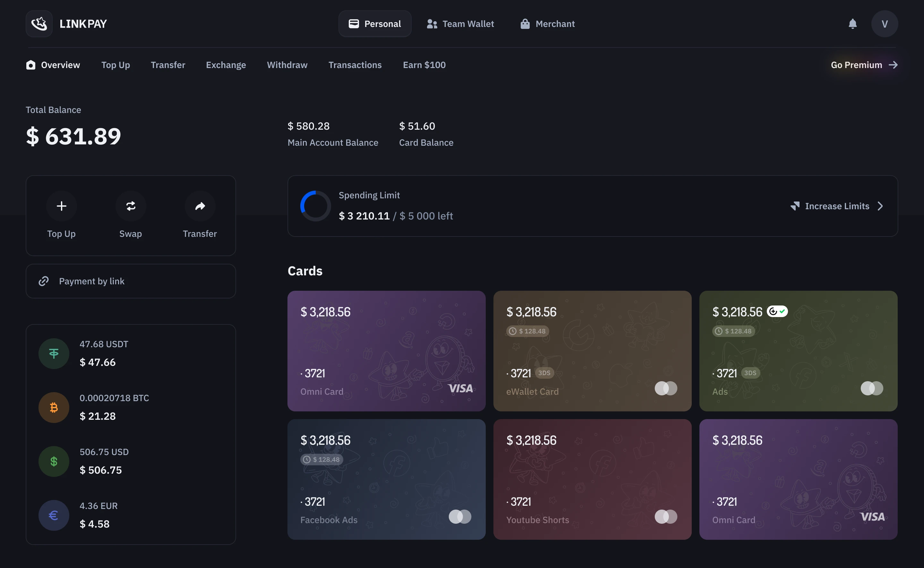Open the Transactions menu item
924x568 pixels.
[355, 65]
